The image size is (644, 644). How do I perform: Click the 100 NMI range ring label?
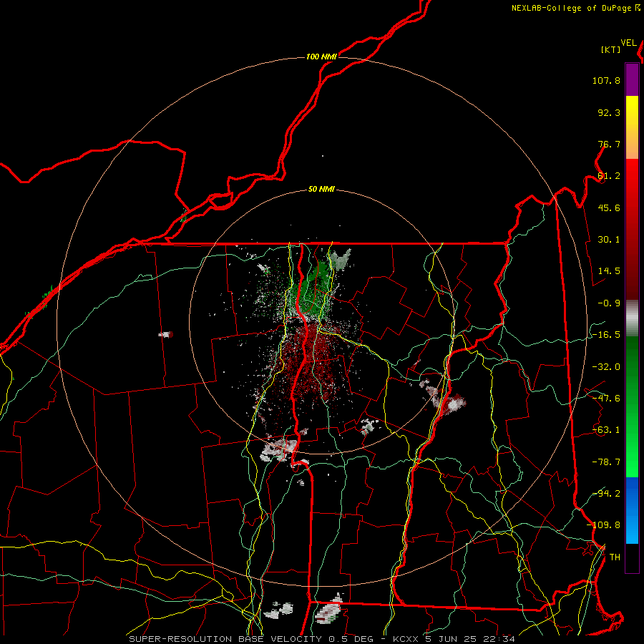[x=321, y=57]
